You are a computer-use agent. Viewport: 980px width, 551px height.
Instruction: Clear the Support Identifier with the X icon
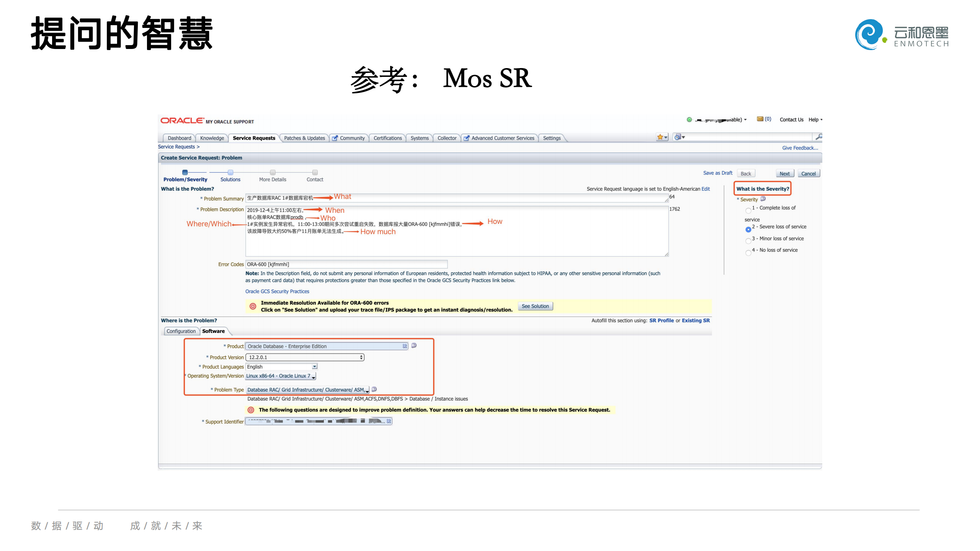click(x=389, y=421)
